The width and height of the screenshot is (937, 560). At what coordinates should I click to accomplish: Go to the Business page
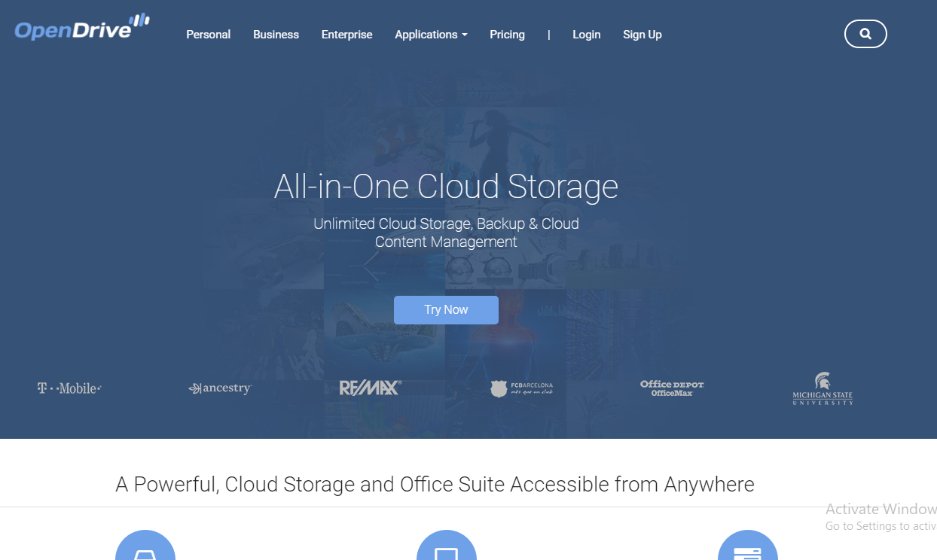[x=276, y=35]
